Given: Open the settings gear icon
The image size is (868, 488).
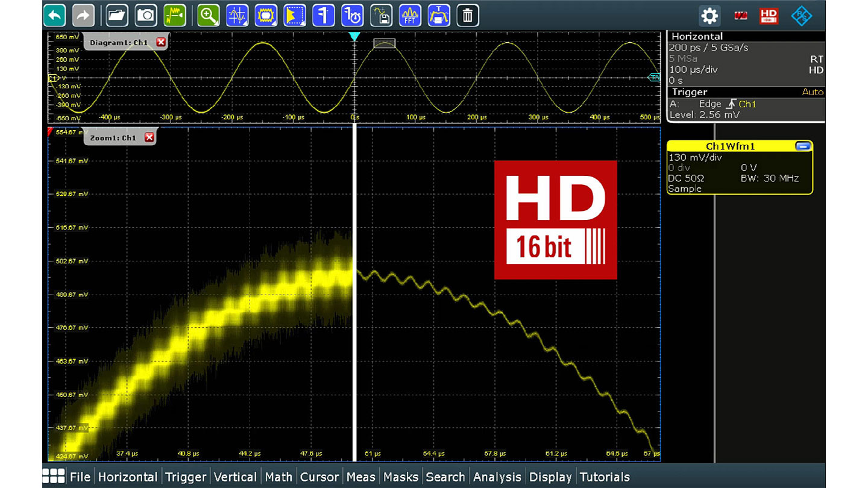Looking at the screenshot, I should [x=710, y=16].
